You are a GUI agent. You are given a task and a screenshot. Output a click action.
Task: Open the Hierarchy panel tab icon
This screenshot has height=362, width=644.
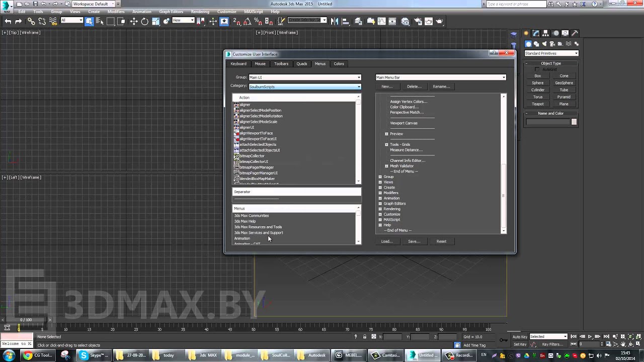[546, 33]
